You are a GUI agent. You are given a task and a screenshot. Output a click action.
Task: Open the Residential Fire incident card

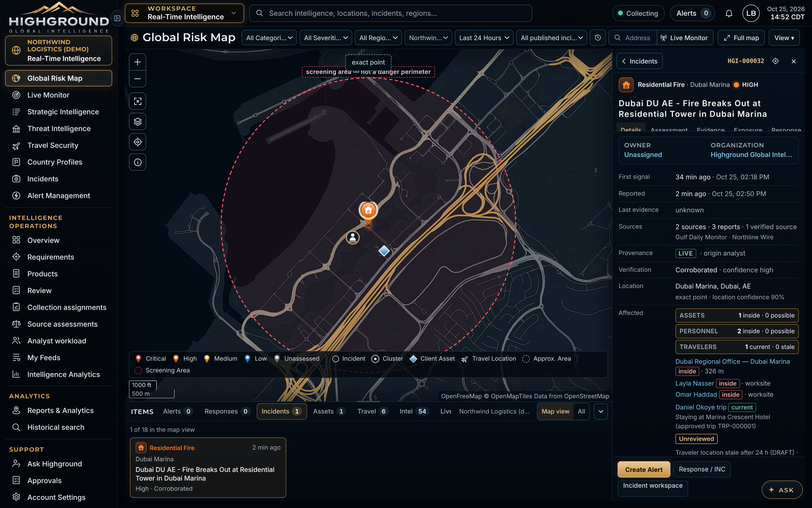pyautogui.click(x=208, y=467)
